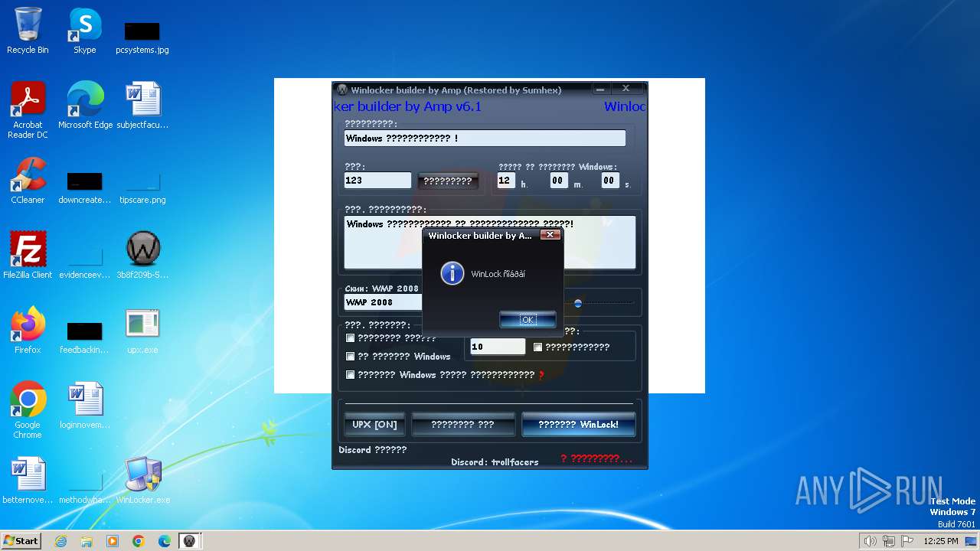Open the Google Chrome desktop shortcut

pos(28,410)
